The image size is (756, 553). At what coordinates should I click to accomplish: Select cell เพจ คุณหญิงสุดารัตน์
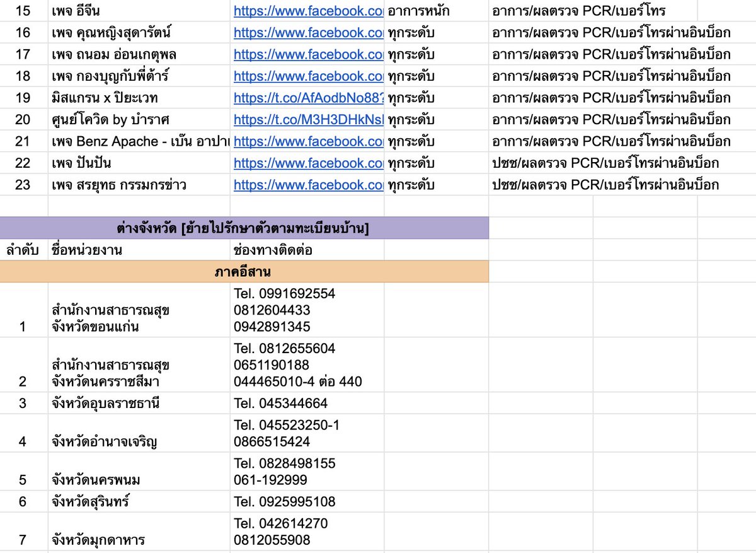coord(139,33)
